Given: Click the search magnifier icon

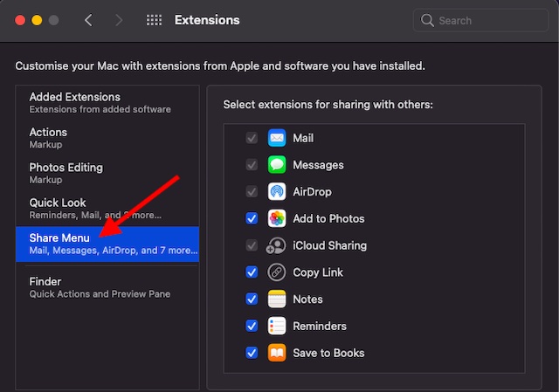Looking at the screenshot, I should pos(427,20).
